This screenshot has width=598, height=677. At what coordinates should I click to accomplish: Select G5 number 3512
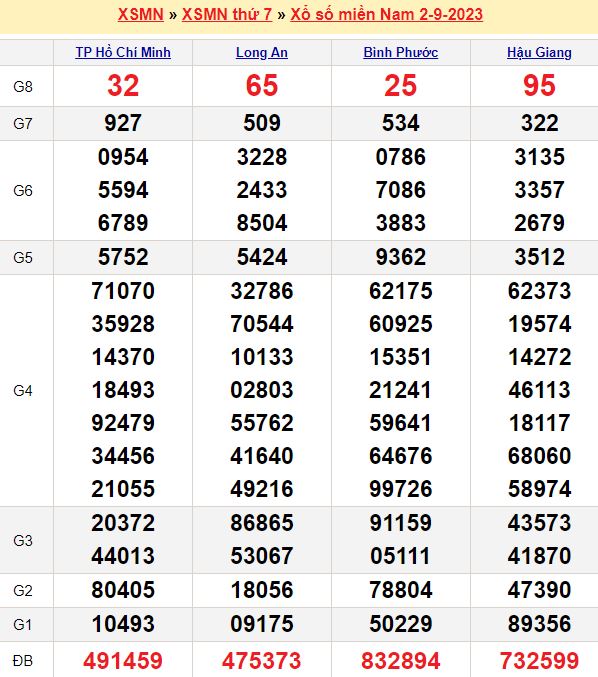click(x=539, y=257)
